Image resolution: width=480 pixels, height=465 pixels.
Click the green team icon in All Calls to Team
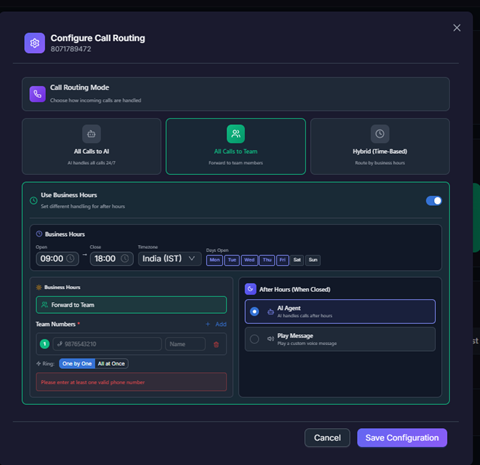point(236,134)
